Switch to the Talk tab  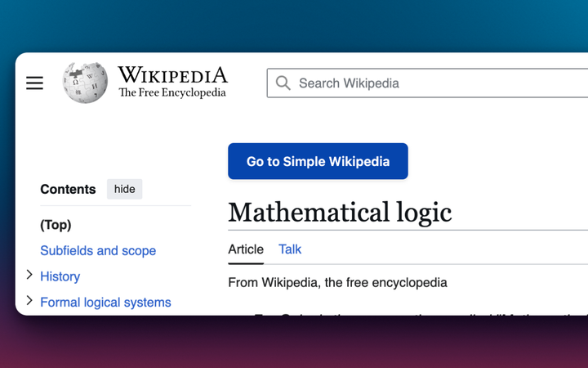click(290, 249)
